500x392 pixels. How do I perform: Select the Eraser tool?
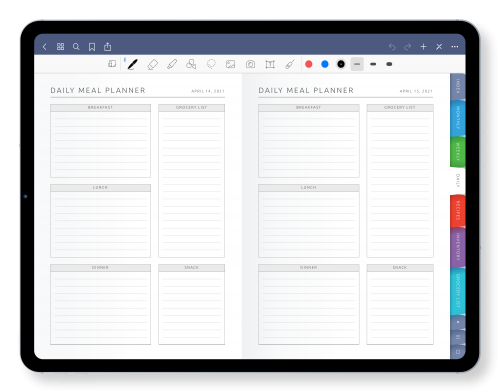152,64
